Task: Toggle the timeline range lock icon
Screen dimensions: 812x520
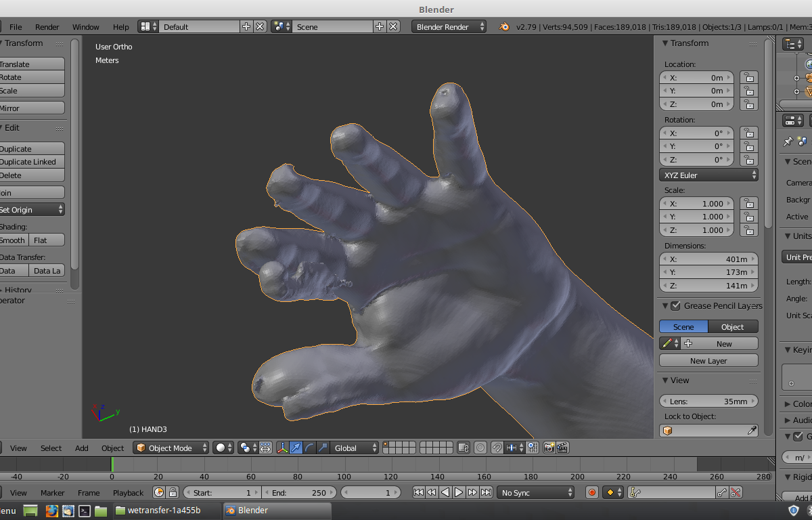Action: point(173,492)
